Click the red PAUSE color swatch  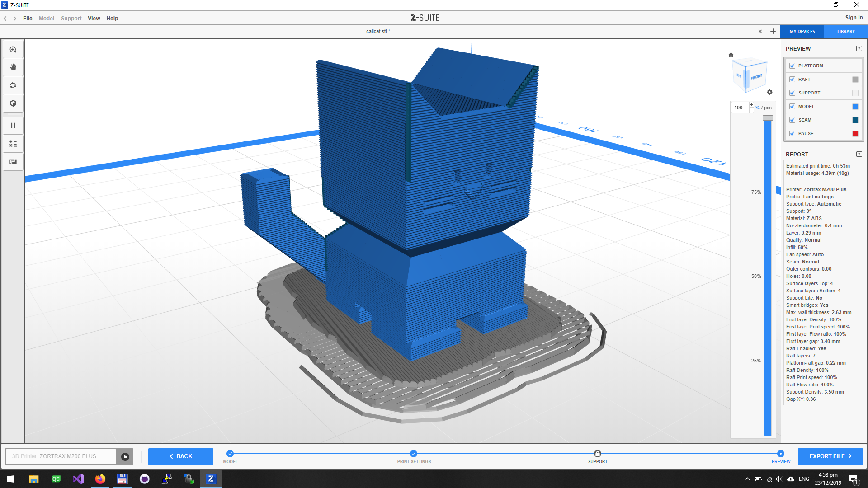[855, 134]
